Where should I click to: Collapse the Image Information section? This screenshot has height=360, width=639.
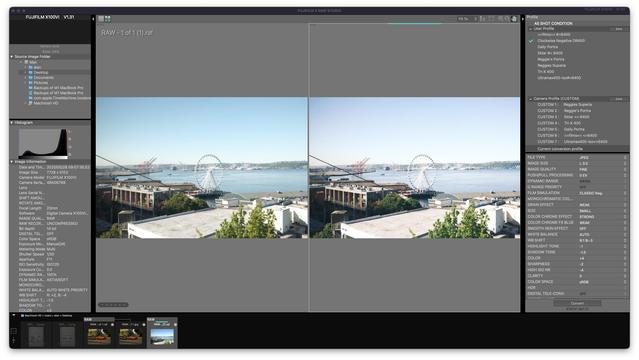click(12, 162)
